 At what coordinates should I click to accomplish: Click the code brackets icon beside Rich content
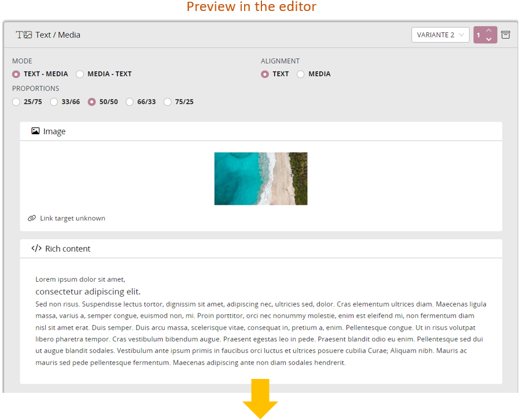36,249
